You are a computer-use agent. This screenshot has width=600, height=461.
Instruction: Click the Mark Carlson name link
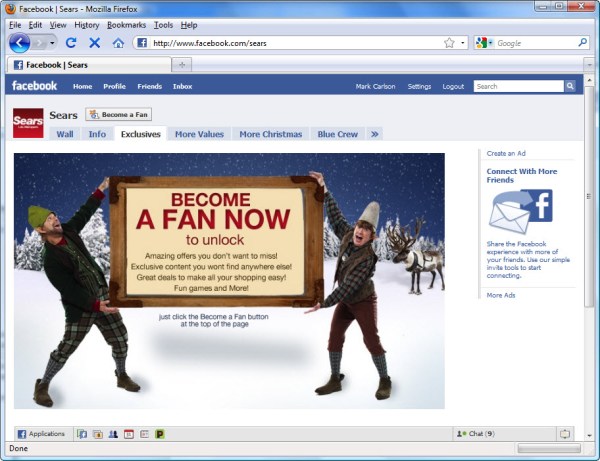click(x=375, y=86)
